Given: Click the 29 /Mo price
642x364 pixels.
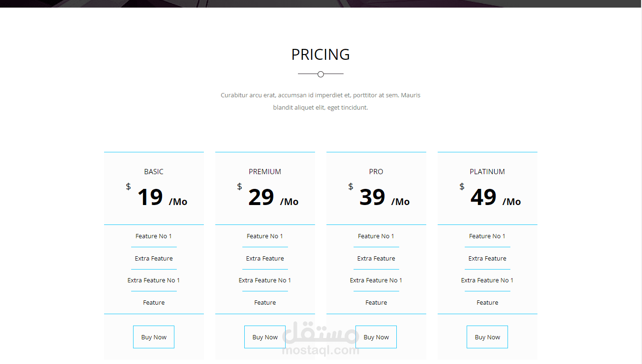Looking at the screenshot, I should (273, 197).
